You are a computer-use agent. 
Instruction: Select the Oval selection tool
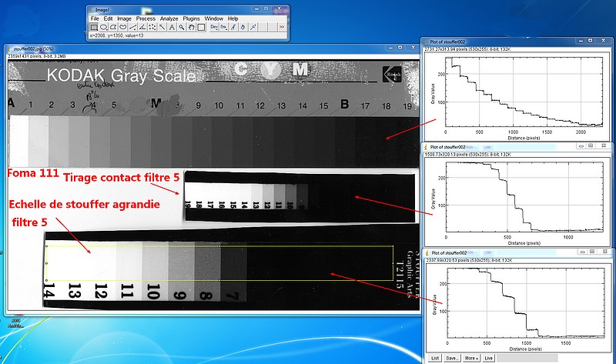[x=103, y=27]
